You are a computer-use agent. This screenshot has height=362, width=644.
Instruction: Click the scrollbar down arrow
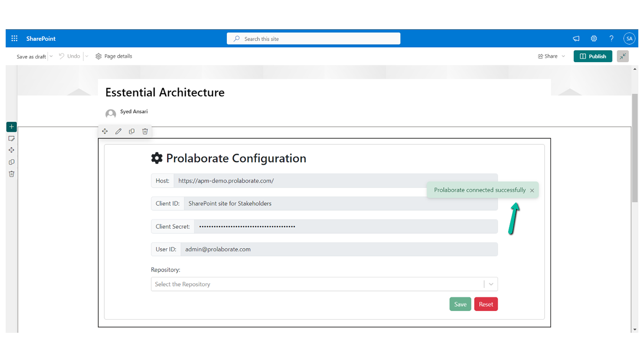pyautogui.click(x=635, y=329)
